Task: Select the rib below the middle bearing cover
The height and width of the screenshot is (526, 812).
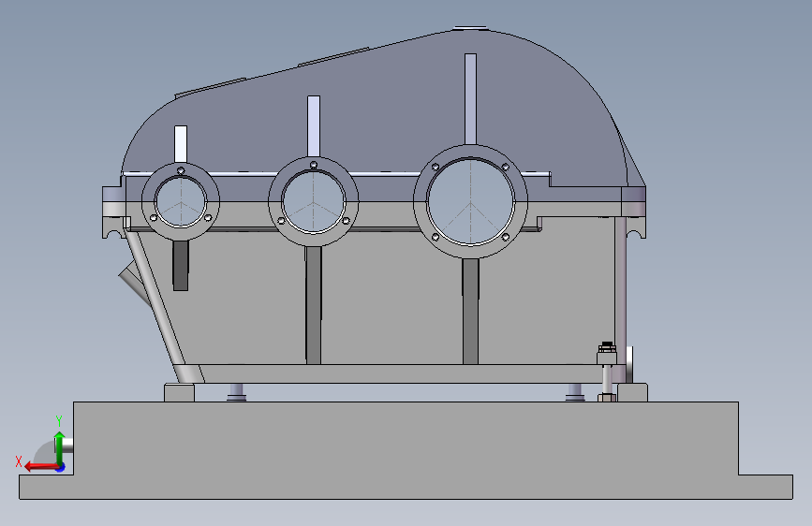Action: (x=314, y=305)
